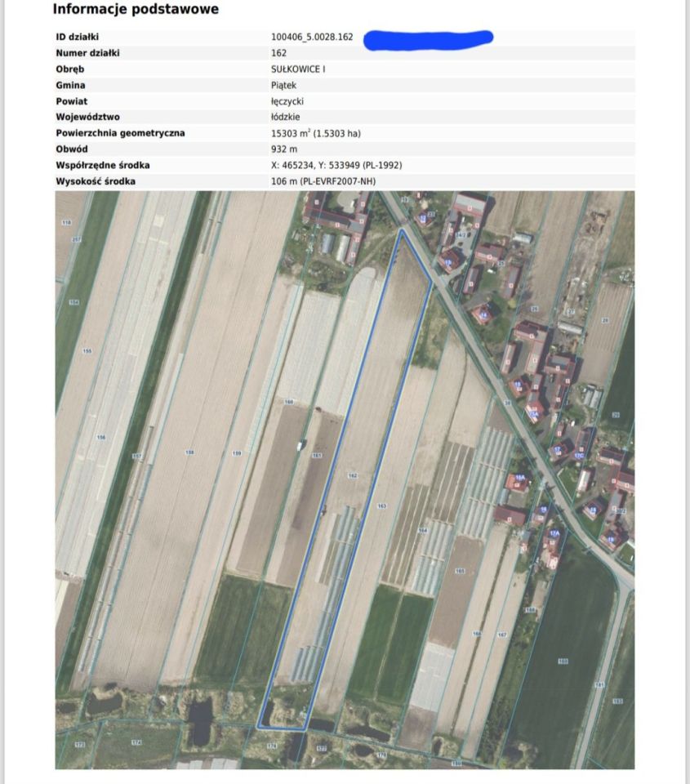Click parcel label '166' on the map
The height and width of the screenshot is (784, 690).
coord(477,634)
